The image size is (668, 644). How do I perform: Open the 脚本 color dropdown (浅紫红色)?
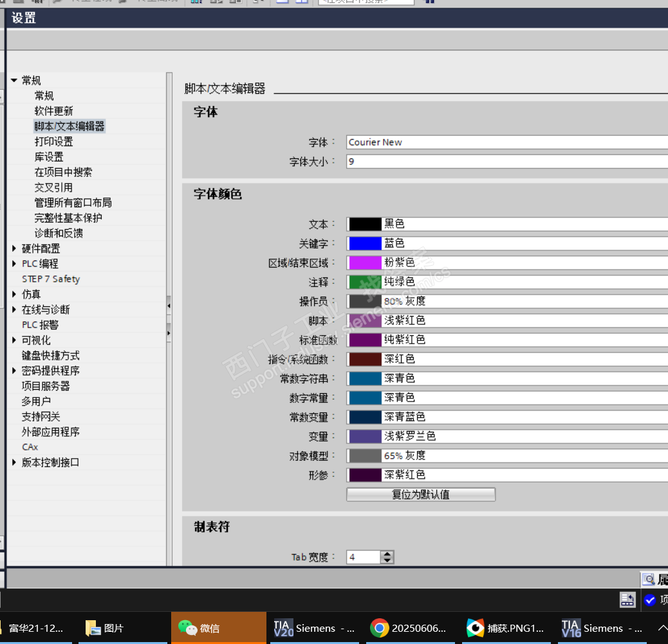tap(507, 320)
